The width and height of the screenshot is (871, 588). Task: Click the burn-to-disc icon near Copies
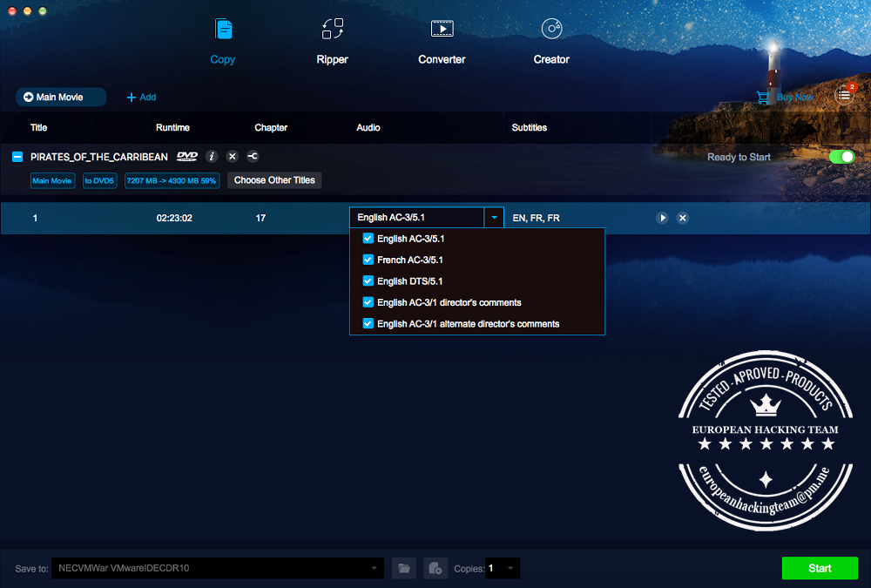pos(435,568)
